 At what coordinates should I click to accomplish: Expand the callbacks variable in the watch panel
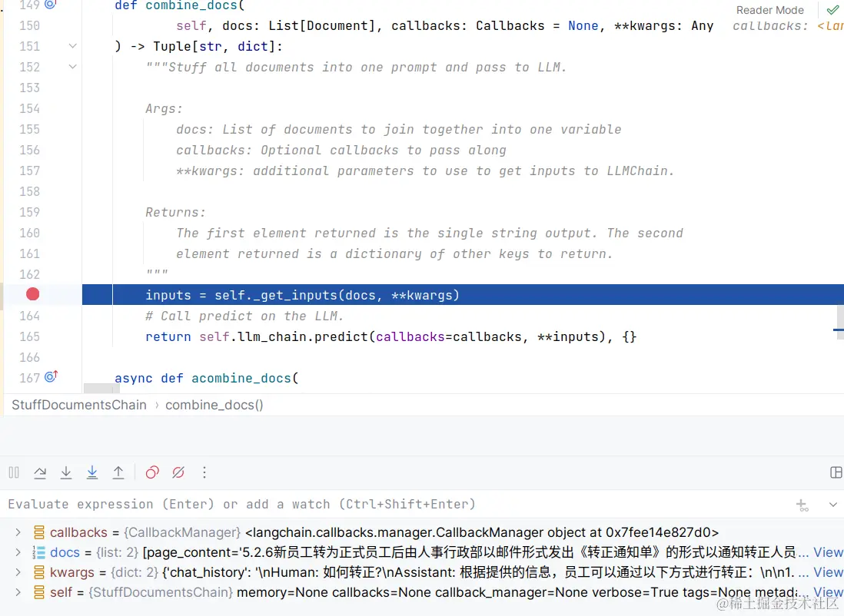point(18,532)
